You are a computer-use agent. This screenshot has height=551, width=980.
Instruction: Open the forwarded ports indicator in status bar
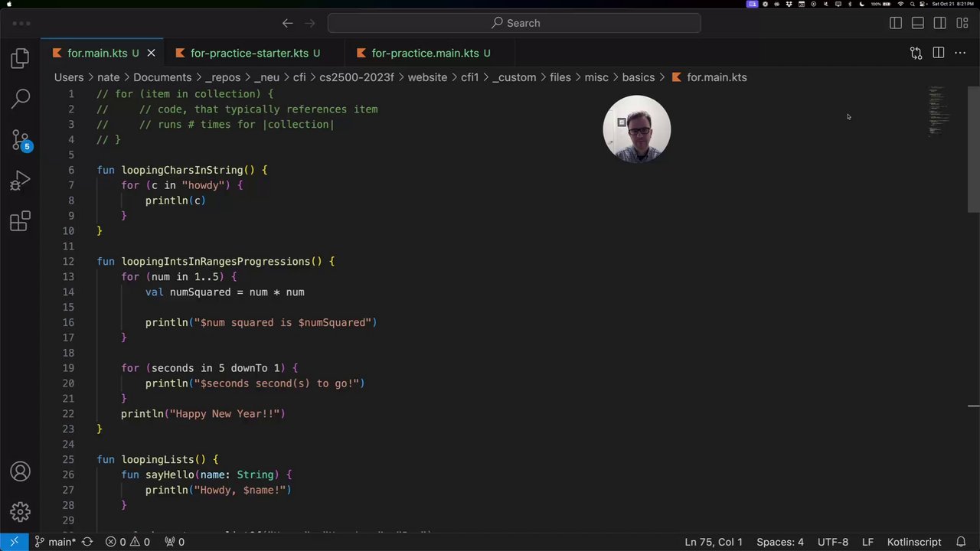pos(175,542)
